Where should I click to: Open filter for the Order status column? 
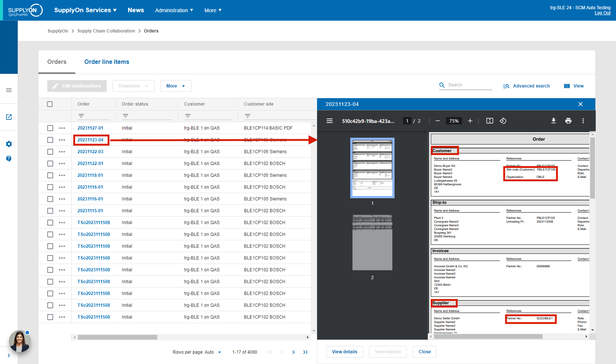(125, 116)
